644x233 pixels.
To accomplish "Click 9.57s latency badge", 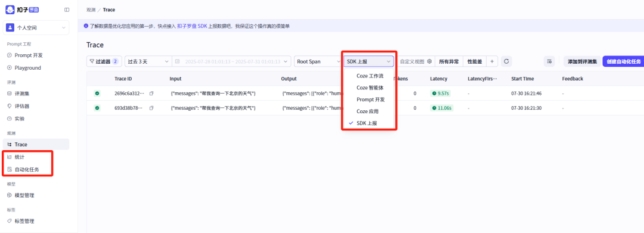I will click(x=441, y=94).
